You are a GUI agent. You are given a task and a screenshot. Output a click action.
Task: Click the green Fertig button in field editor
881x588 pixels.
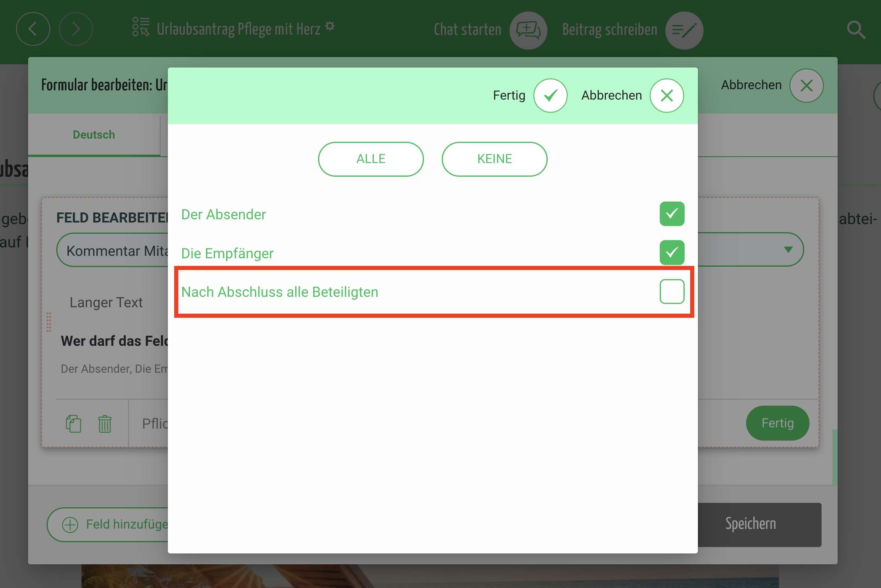click(777, 423)
